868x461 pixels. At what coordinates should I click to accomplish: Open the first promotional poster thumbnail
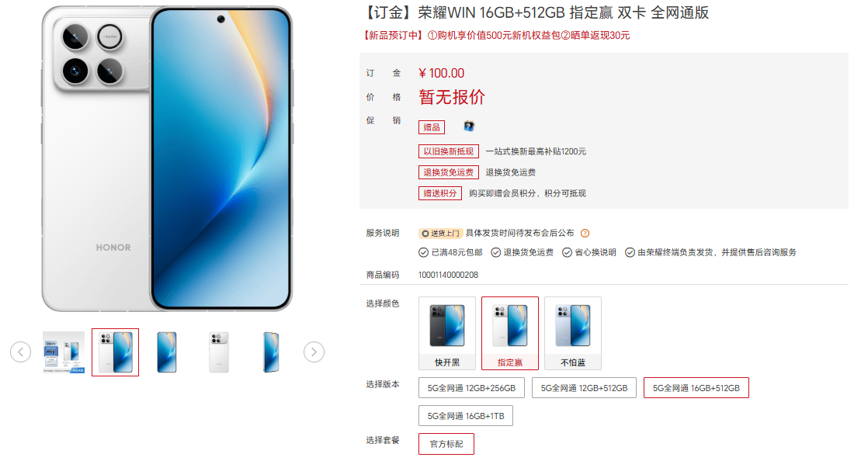click(x=64, y=352)
